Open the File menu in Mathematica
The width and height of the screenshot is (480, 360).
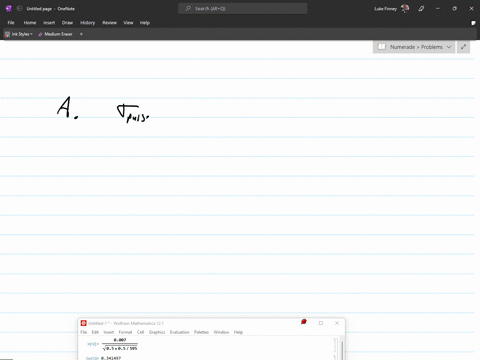click(84, 332)
